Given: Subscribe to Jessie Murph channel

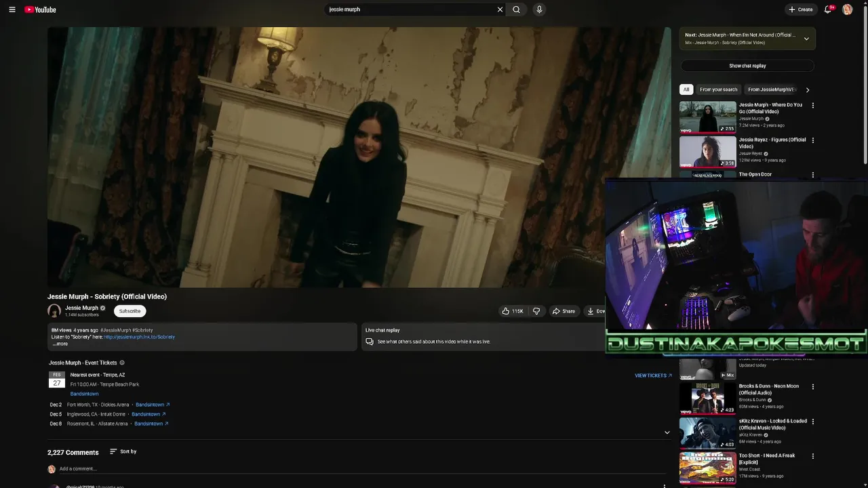Looking at the screenshot, I should click(x=130, y=311).
